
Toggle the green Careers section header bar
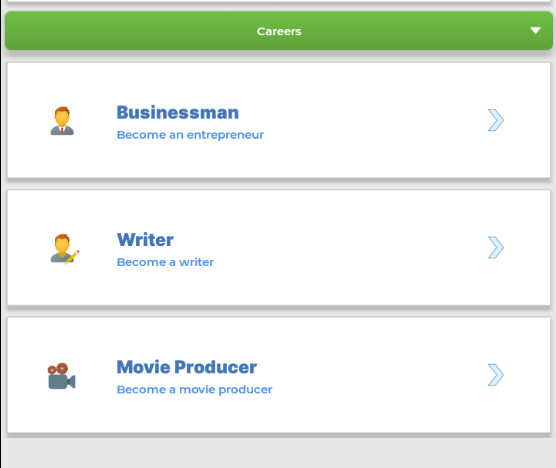click(279, 31)
